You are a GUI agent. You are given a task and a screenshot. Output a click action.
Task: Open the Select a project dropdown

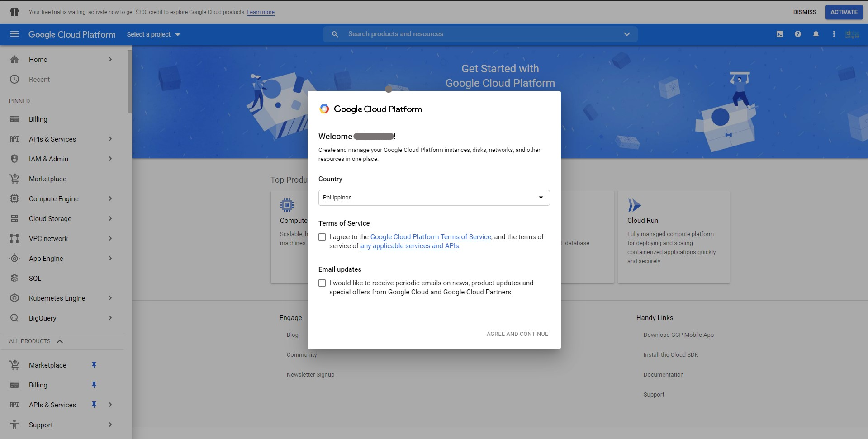pyautogui.click(x=153, y=34)
